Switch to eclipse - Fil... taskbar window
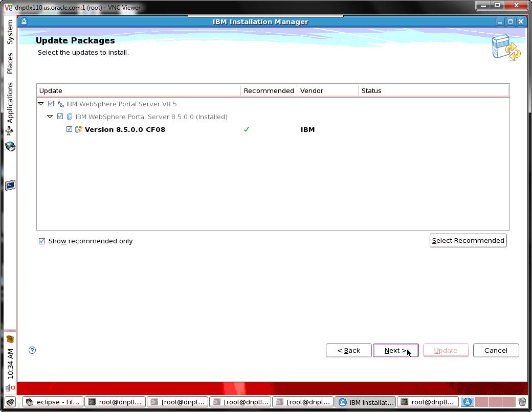Viewport: 532px width, 412px height. click(x=53, y=402)
